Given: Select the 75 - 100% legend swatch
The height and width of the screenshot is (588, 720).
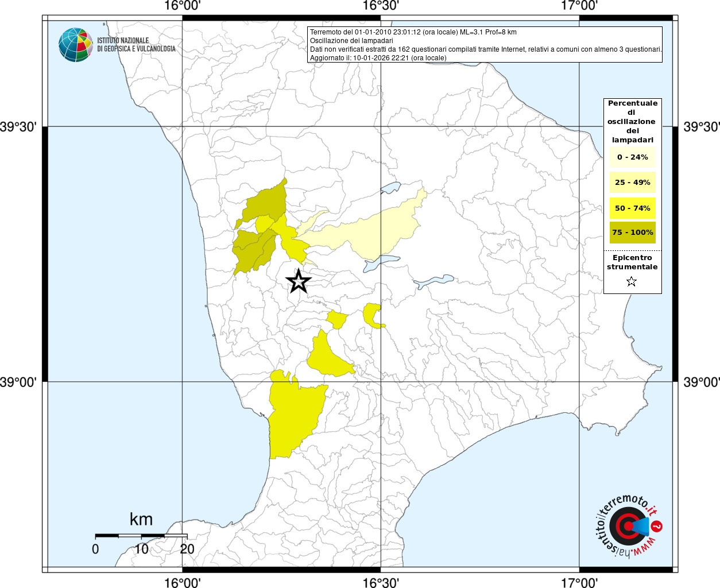Looking at the screenshot, I should 633,233.
